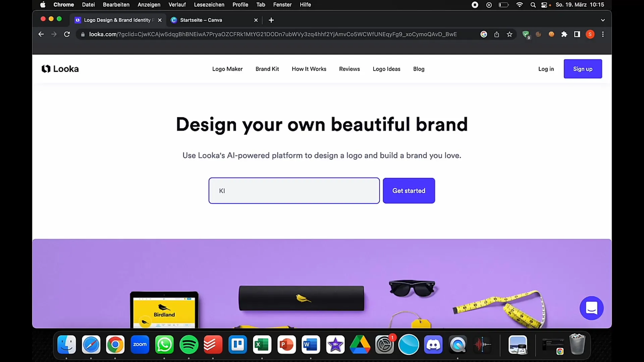
Task: Click the browser address bar URL
Action: 273,34
